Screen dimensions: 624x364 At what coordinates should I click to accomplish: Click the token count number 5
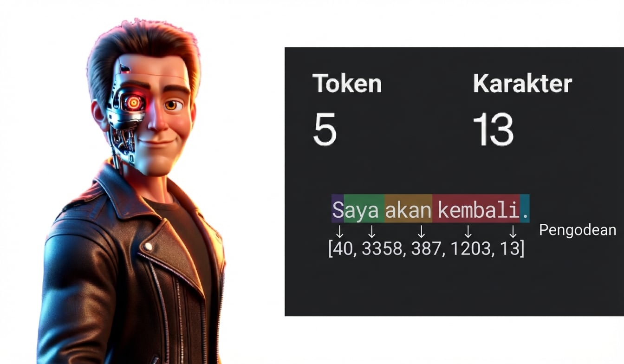pos(325,130)
